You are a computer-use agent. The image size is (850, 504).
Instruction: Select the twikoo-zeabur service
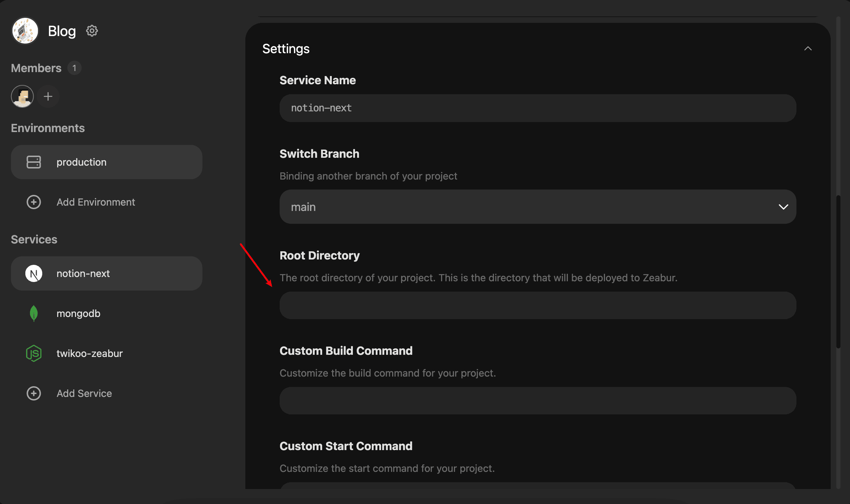[106, 353]
